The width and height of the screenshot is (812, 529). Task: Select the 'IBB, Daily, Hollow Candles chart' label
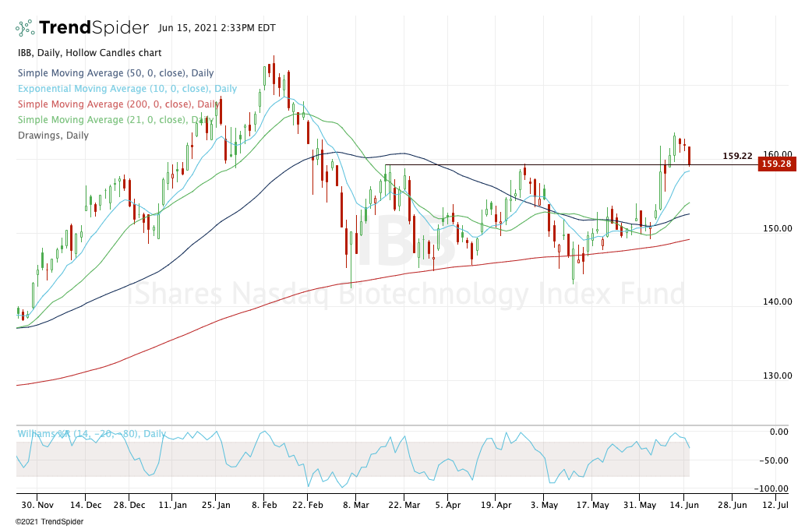(90, 53)
